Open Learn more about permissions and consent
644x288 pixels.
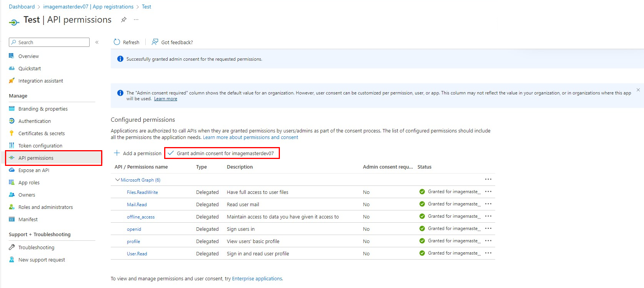(x=250, y=137)
